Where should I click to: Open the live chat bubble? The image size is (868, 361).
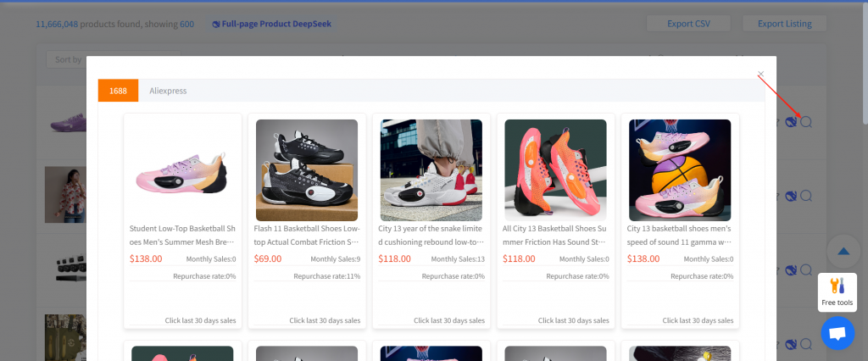tap(837, 333)
